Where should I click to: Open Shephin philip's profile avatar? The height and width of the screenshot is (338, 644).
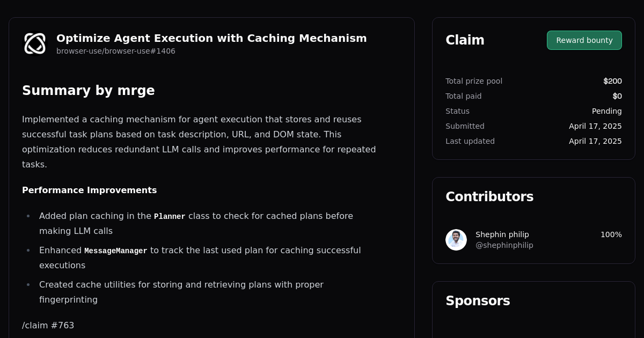[x=456, y=240]
